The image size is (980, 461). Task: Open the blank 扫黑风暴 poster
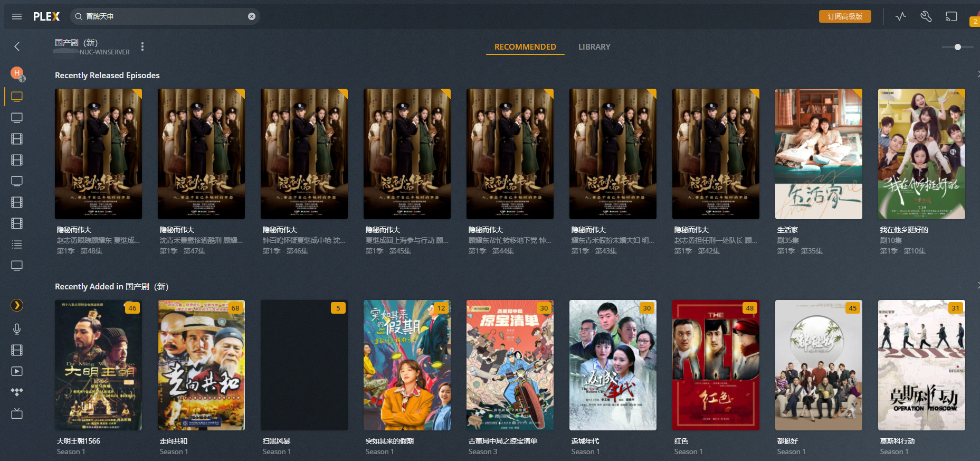pos(304,365)
